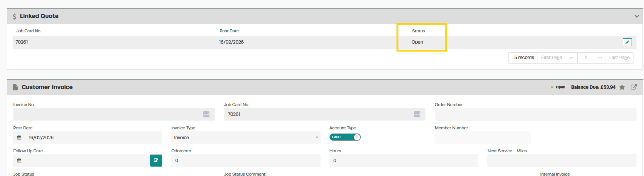Viewport: 644px width, 176px height.
Task: Open the Invoice No. lookup ellipsis button
Action: [206, 114]
